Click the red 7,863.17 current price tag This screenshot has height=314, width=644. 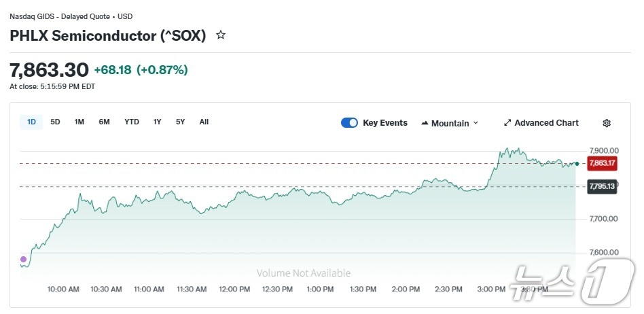coord(602,163)
